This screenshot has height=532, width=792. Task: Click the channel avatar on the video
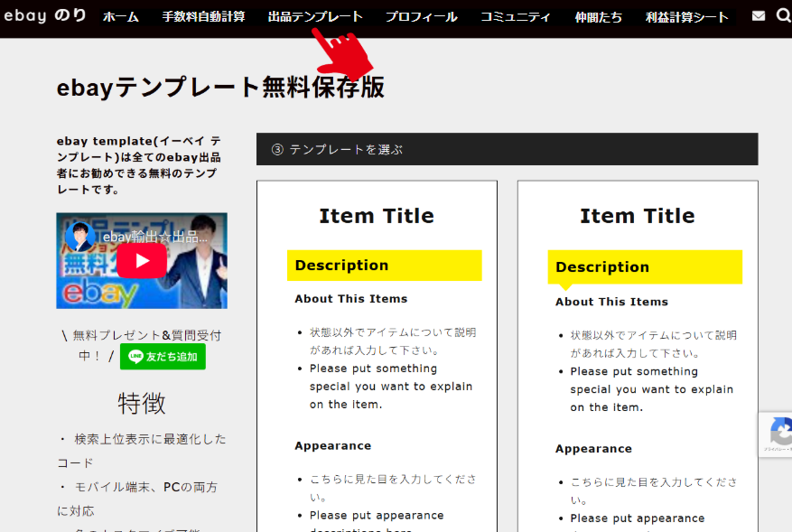coord(80,237)
